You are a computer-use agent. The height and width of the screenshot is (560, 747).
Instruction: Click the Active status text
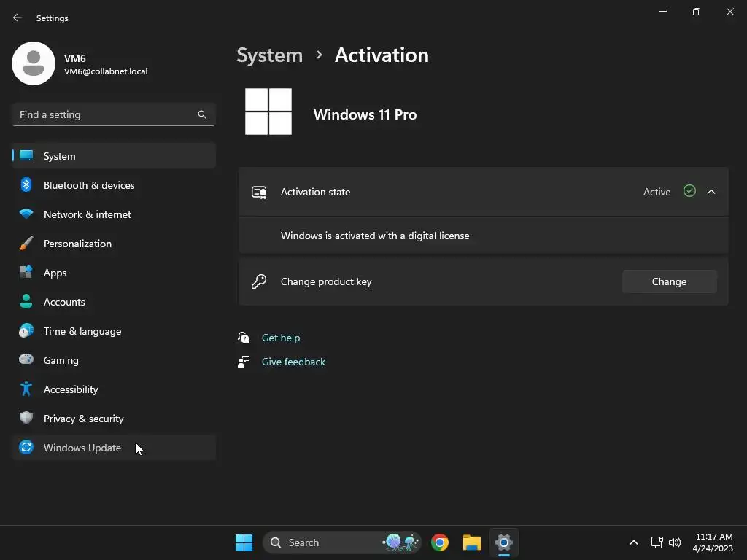pos(657,192)
